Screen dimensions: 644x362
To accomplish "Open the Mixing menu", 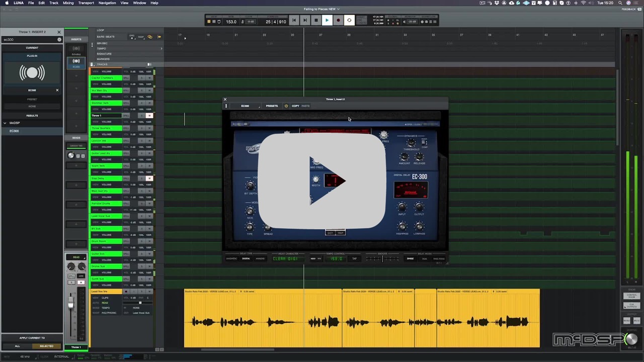I will point(68,3).
